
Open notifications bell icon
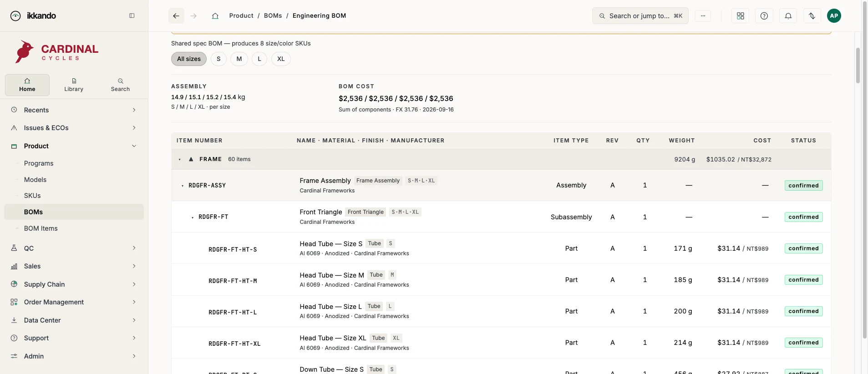[x=788, y=16]
